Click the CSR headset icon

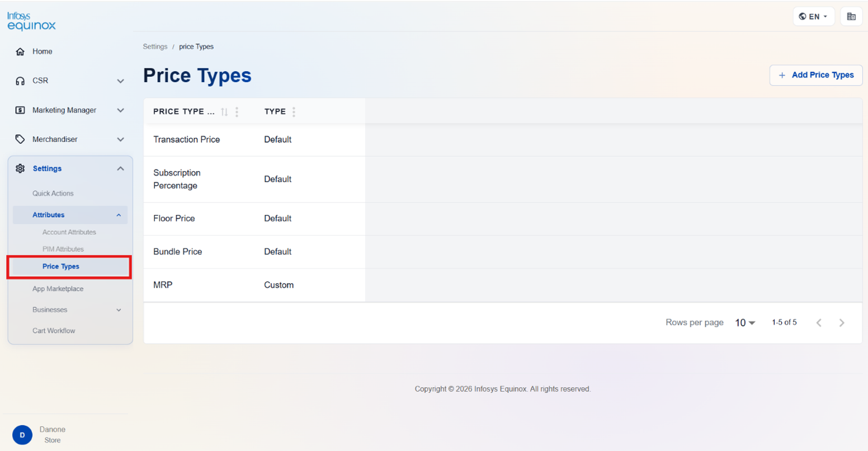(20, 81)
